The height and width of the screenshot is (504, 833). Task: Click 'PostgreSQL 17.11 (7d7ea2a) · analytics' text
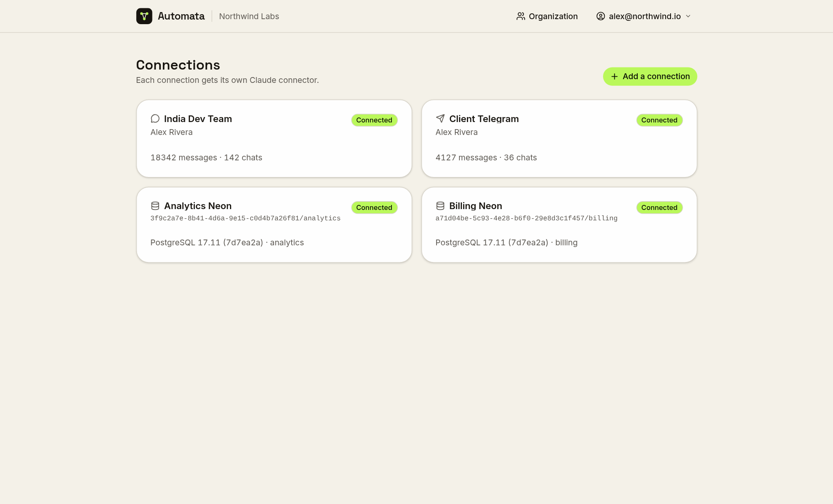(227, 242)
